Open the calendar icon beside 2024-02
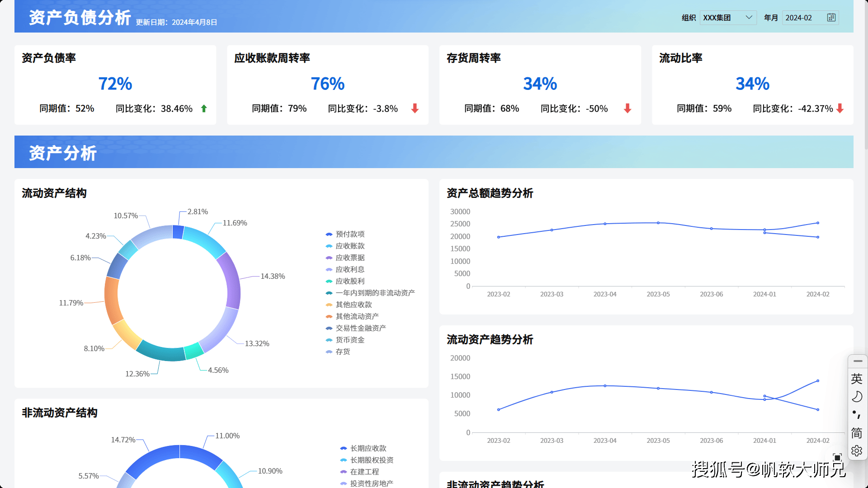The height and width of the screenshot is (488, 868). coord(831,17)
